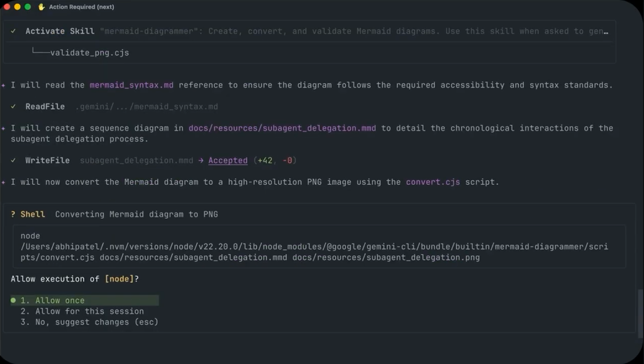
Task: Click the green bullet beside Allow once
Action: click(13, 301)
